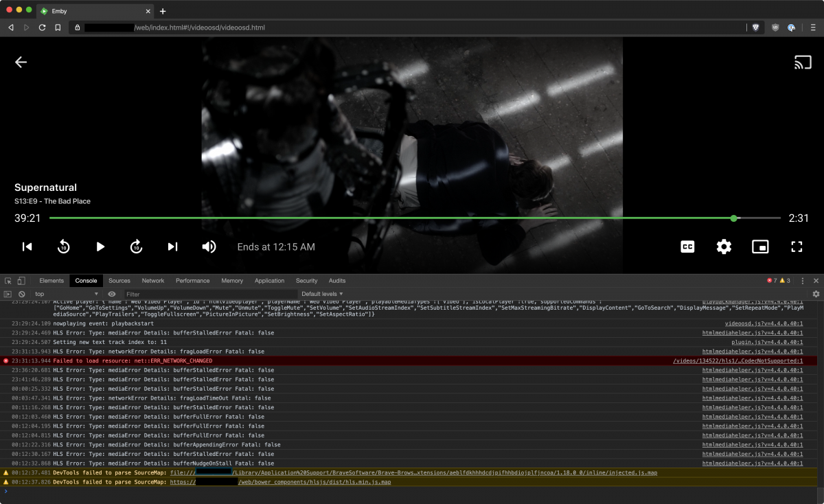Open the Brave main menu
The height and width of the screenshot is (504, 824).
(813, 27)
